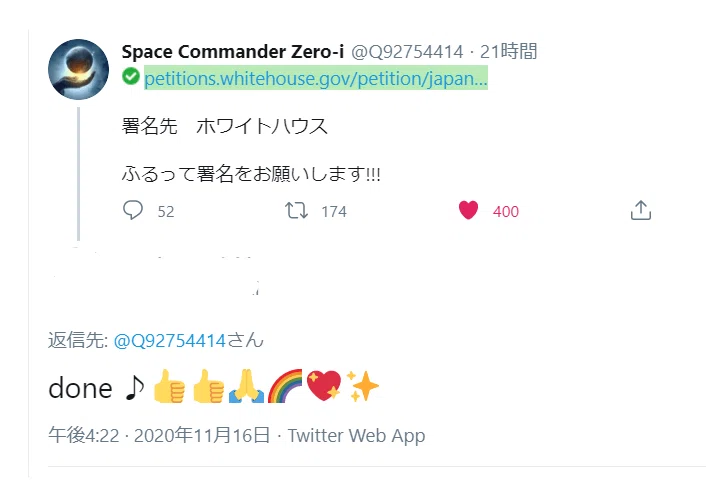Screen dimensions: 706x489
Task: Click the retweet arrows icon
Action: coord(296,210)
